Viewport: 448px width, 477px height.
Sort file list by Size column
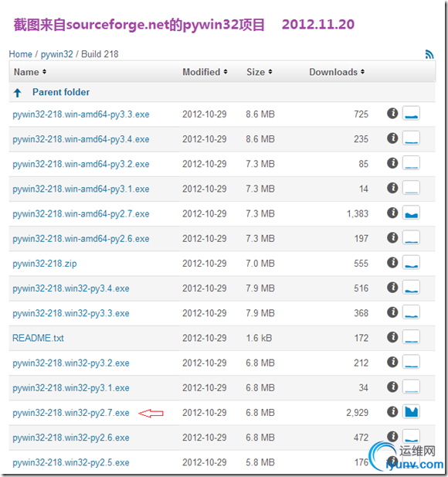(260, 72)
